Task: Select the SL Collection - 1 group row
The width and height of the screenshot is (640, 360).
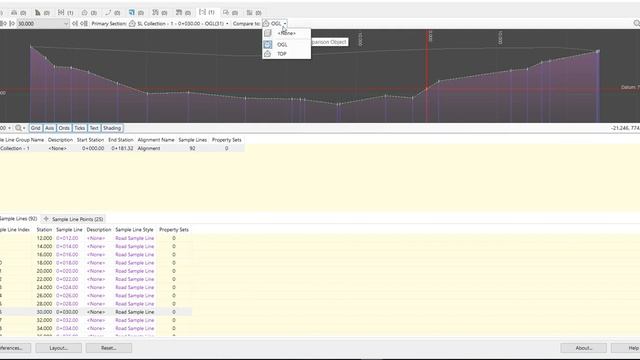Action: pos(122,149)
